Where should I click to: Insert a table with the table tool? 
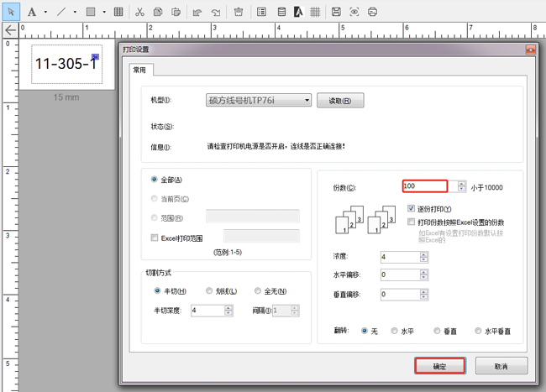pos(118,13)
